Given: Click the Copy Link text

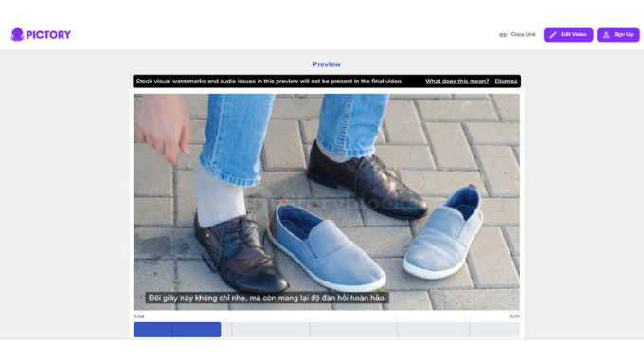Looking at the screenshot, I should [x=523, y=34].
